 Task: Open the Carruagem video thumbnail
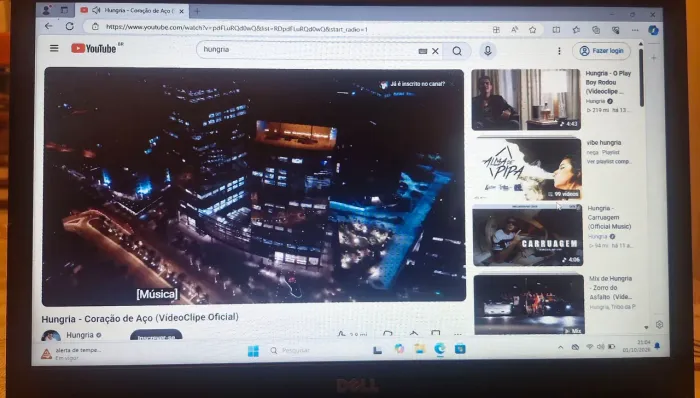click(x=527, y=235)
